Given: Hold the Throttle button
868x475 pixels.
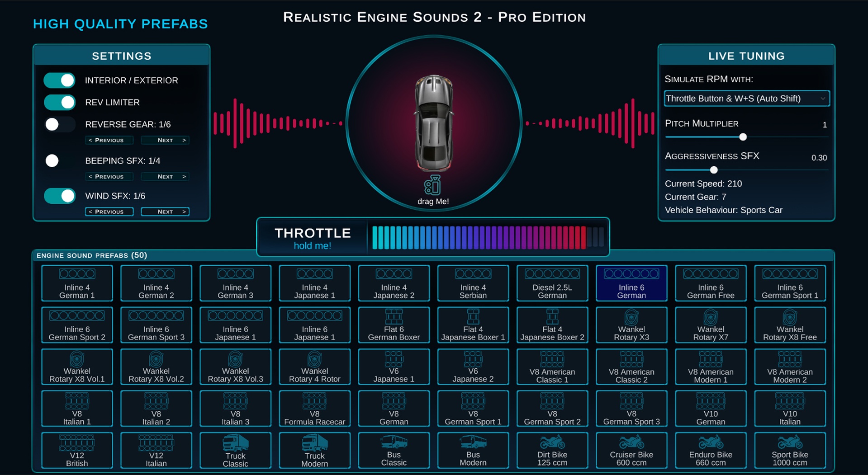Looking at the screenshot, I should [x=313, y=238].
